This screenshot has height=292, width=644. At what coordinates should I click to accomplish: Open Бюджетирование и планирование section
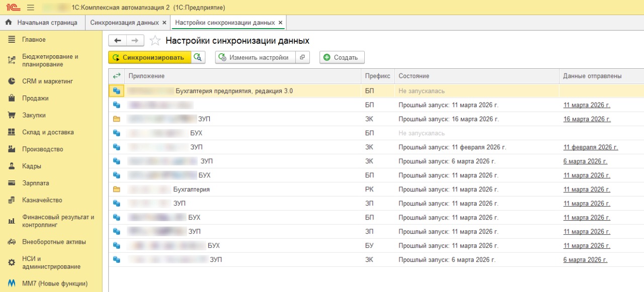tap(51, 61)
